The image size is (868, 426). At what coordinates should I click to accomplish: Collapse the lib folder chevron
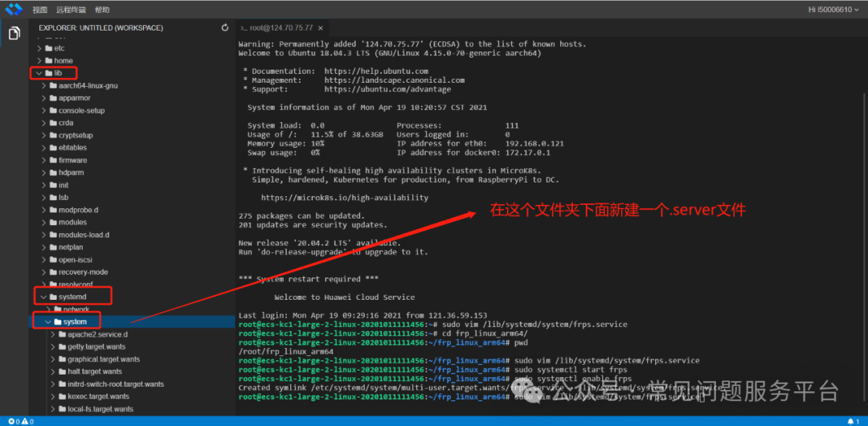coord(39,73)
